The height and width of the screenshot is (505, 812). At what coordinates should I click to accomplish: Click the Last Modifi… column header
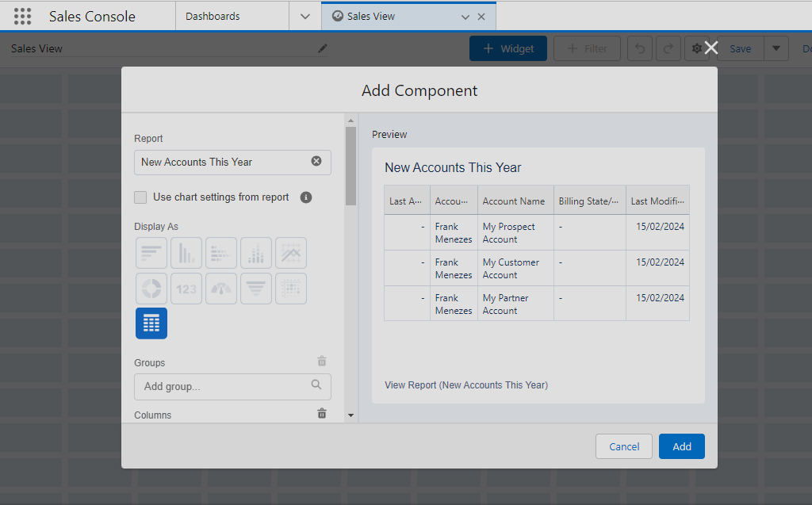(657, 201)
